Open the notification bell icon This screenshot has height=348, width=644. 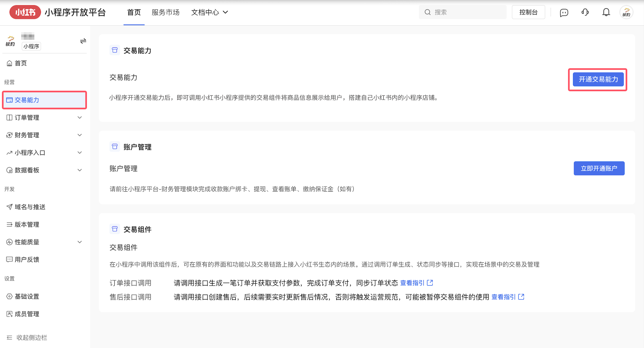pos(606,12)
